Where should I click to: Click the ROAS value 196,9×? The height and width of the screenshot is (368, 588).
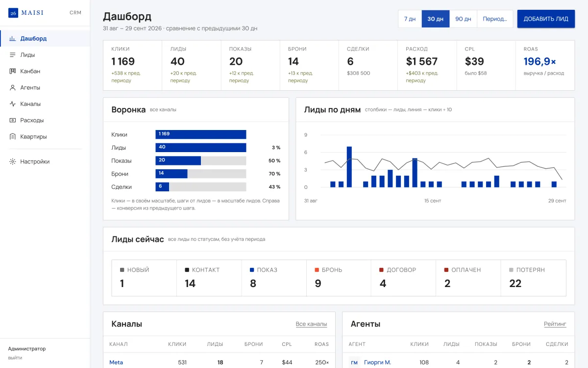pyautogui.click(x=540, y=61)
